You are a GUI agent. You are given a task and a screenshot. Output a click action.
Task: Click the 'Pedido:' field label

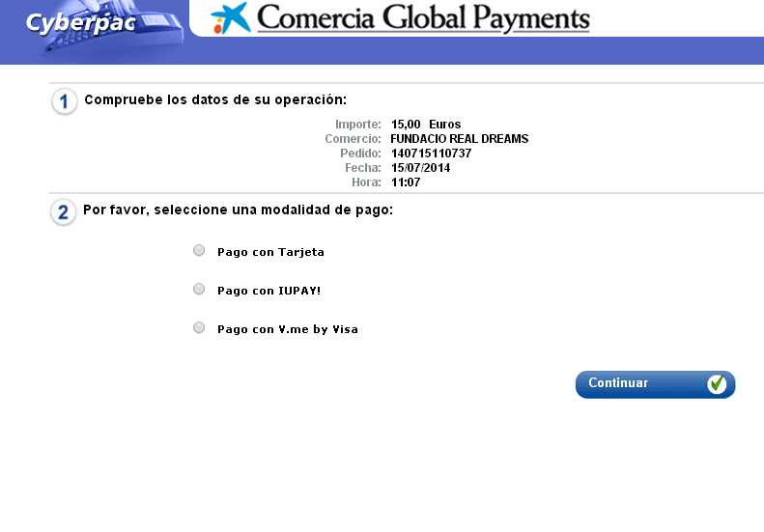click(360, 154)
